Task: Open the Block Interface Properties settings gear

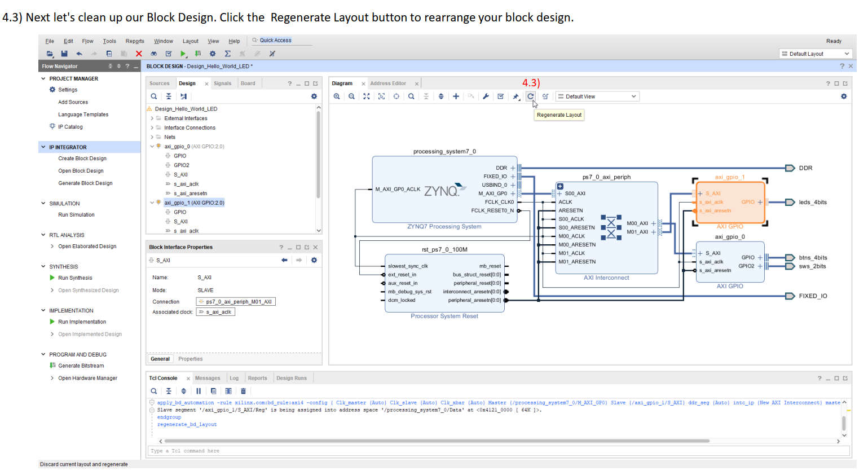Action: click(314, 260)
